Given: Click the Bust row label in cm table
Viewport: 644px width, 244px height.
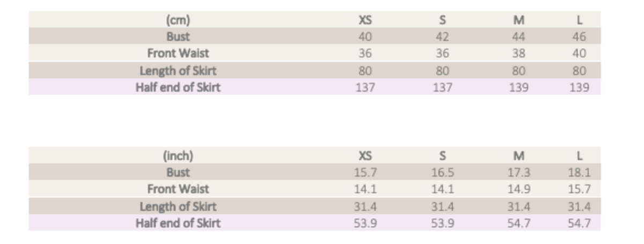Looking at the screenshot, I should coord(178,36).
